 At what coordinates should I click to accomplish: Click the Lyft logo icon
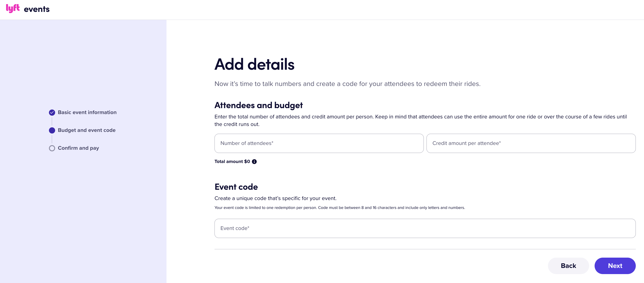[13, 8]
